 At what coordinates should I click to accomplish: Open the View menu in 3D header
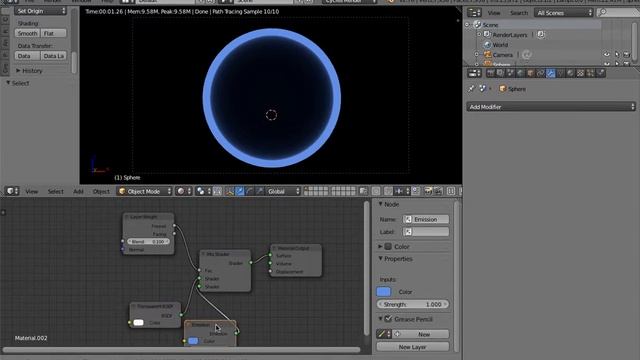[31, 191]
